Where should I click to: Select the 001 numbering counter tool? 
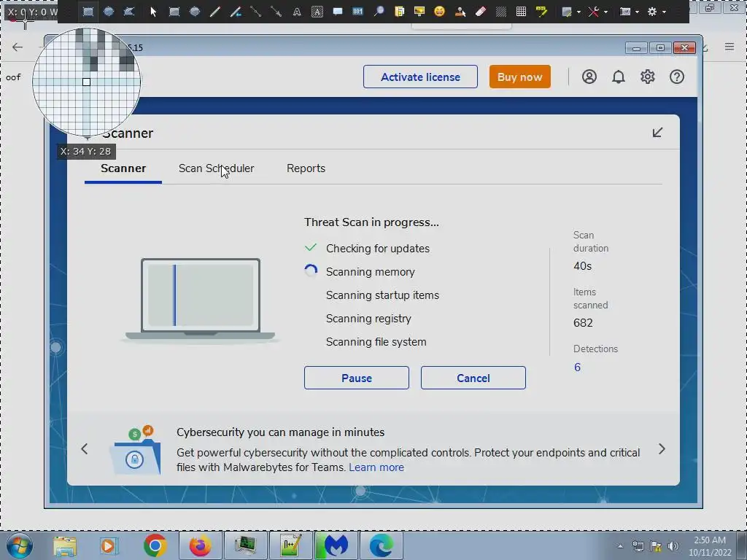pyautogui.click(x=357, y=12)
